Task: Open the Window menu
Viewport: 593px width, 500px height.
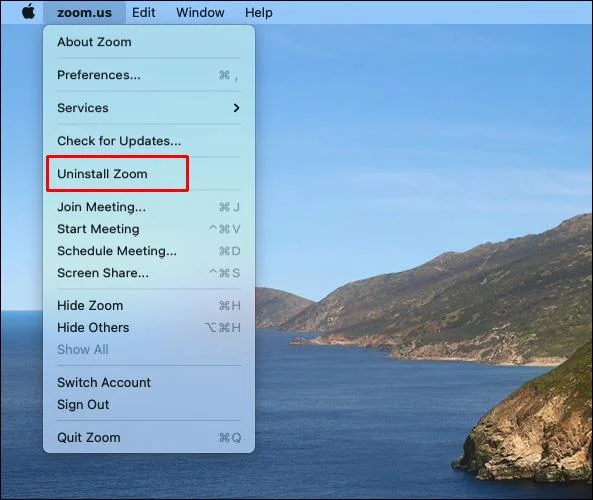Action: point(200,12)
